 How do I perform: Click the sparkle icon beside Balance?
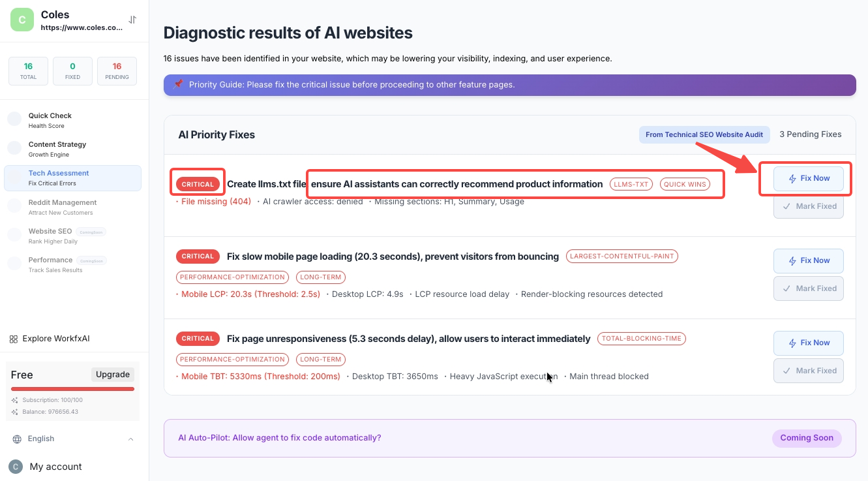point(15,412)
